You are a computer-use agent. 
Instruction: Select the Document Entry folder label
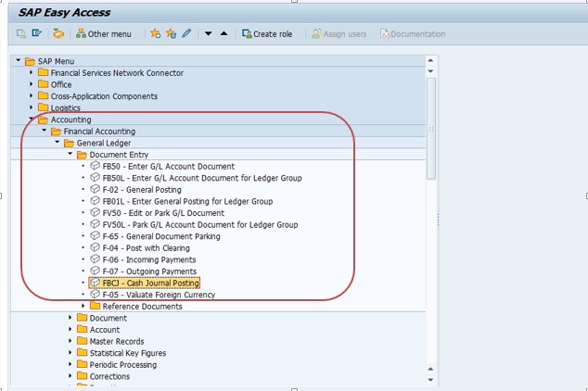coord(119,155)
